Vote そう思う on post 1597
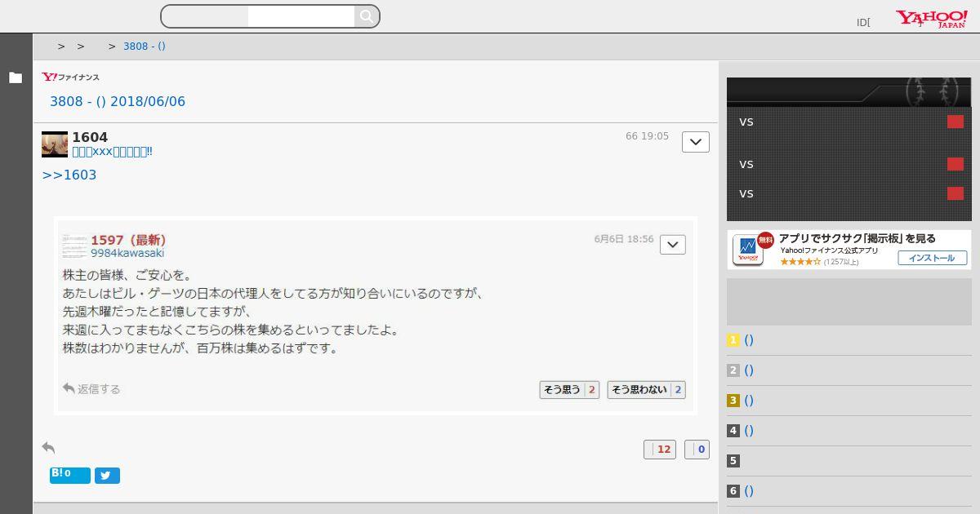 tap(569, 390)
